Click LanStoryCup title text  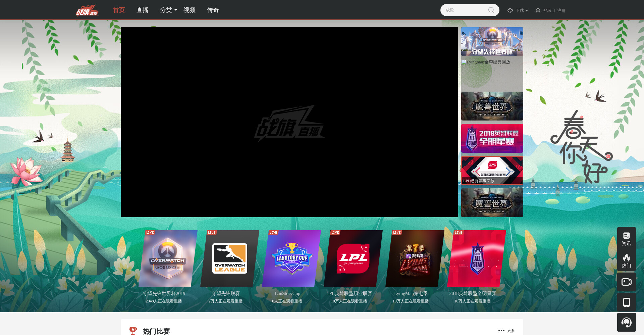(287, 293)
